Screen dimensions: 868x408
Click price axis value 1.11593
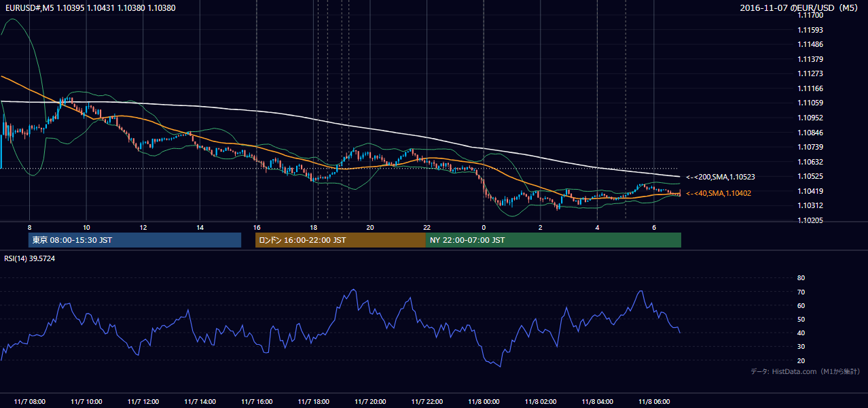811,30
